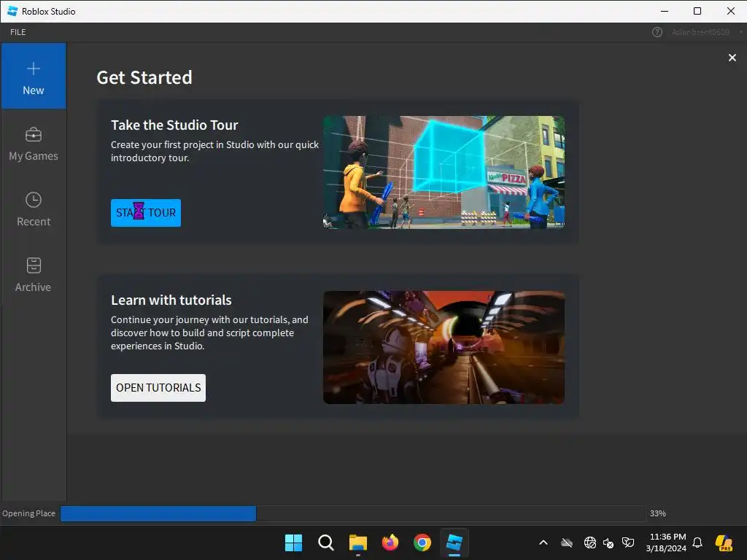Click the tutorials tunnel preview image
The height and width of the screenshot is (560, 747).
tap(444, 348)
